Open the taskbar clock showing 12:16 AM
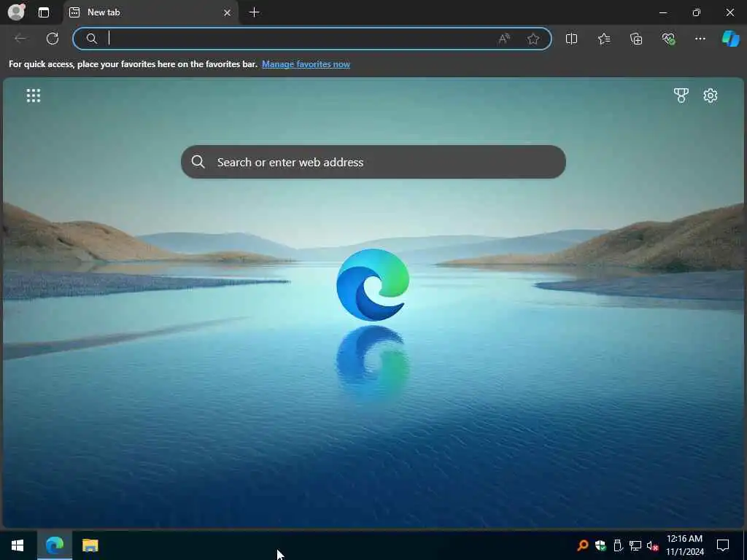 pyautogui.click(x=684, y=545)
